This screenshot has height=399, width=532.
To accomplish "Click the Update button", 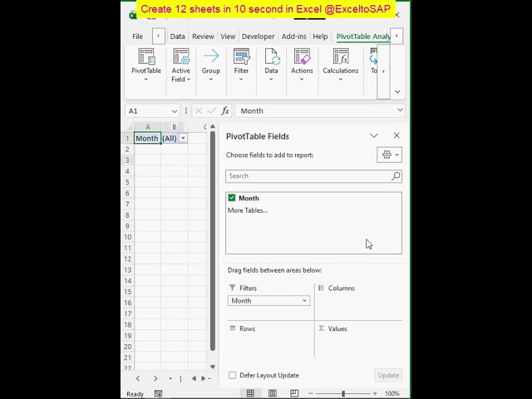I will click(x=388, y=375).
